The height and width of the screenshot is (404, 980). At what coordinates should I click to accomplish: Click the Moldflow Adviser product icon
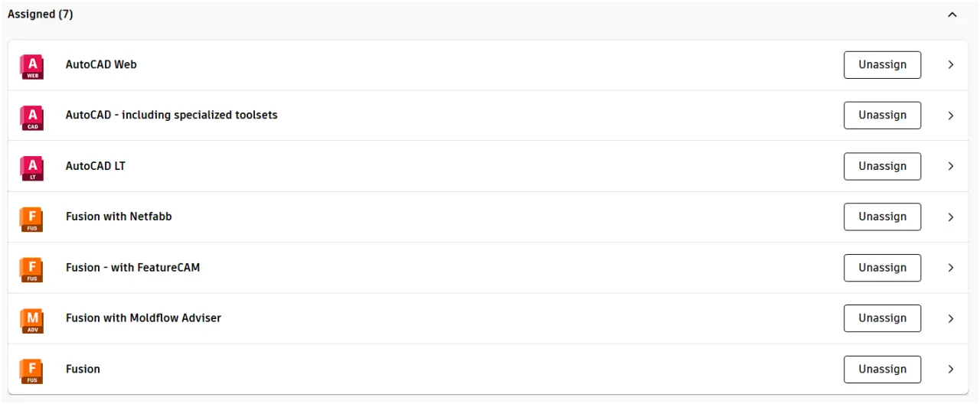[x=31, y=320]
